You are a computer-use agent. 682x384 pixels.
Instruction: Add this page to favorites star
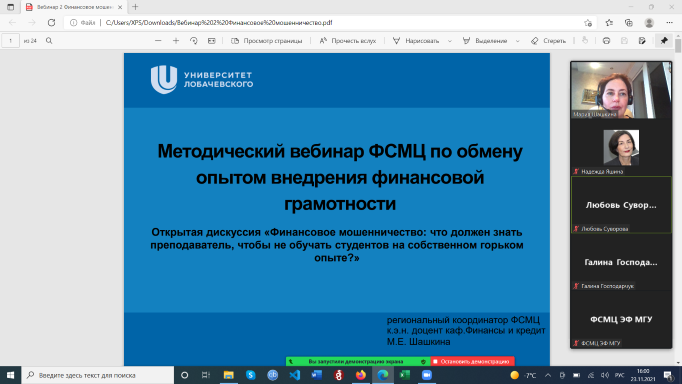588,23
